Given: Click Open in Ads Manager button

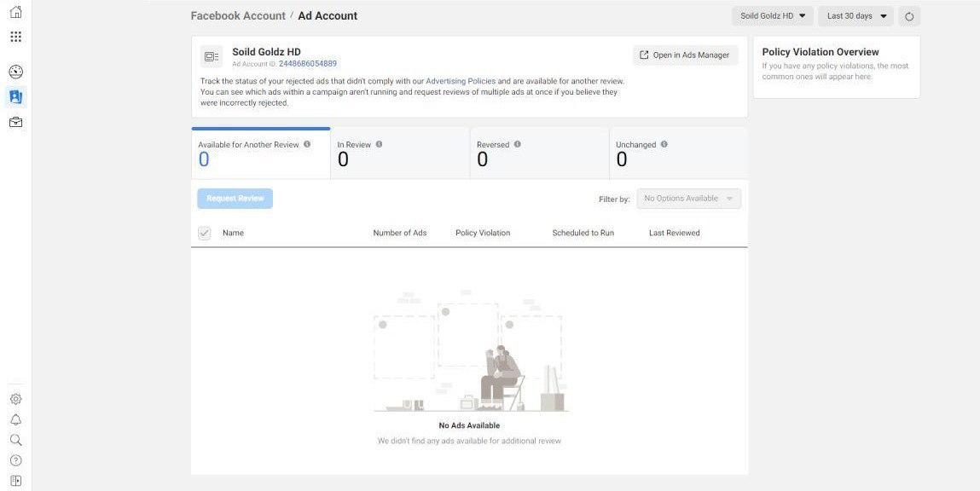Looking at the screenshot, I should pos(686,55).
